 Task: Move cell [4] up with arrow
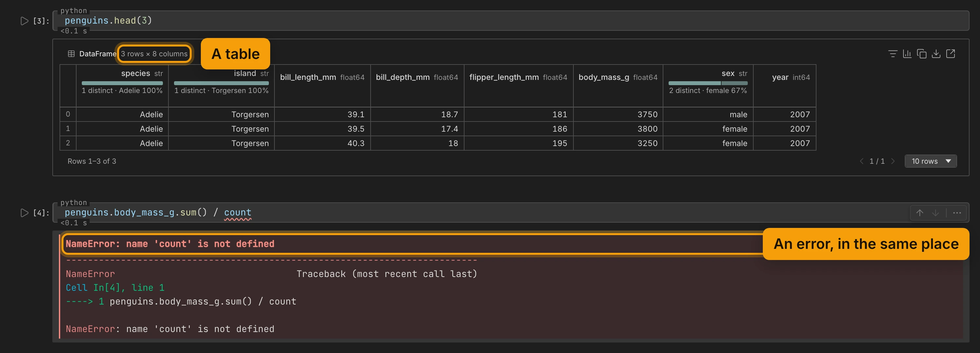pos(919,213)
